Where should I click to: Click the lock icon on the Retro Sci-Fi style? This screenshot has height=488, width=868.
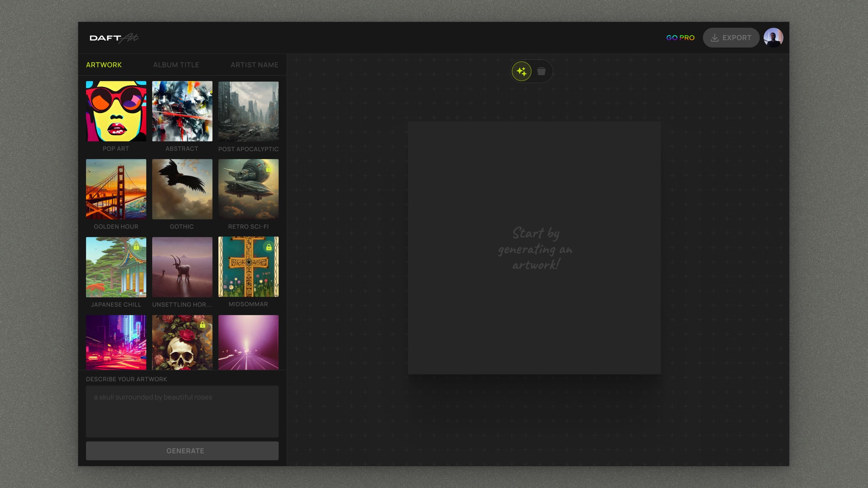tap(268, 170)
